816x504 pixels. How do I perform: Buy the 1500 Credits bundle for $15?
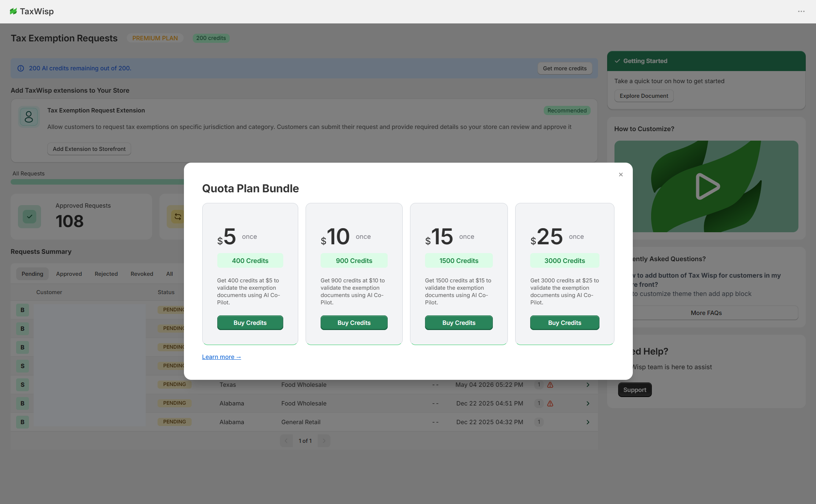pos(459,323)
